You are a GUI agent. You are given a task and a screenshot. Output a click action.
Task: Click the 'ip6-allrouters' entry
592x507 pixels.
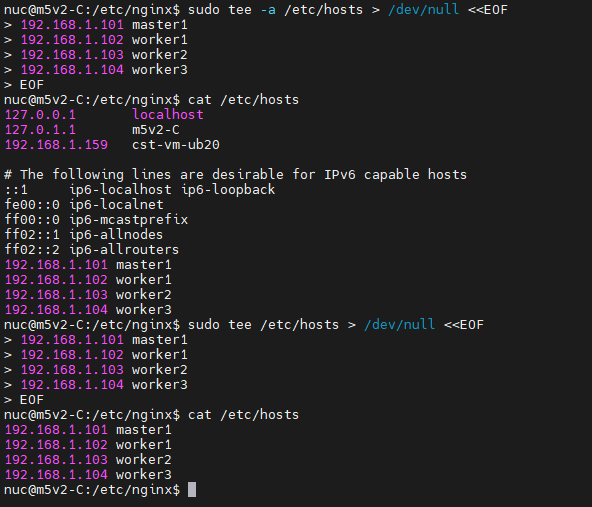(x=124, y=250)
